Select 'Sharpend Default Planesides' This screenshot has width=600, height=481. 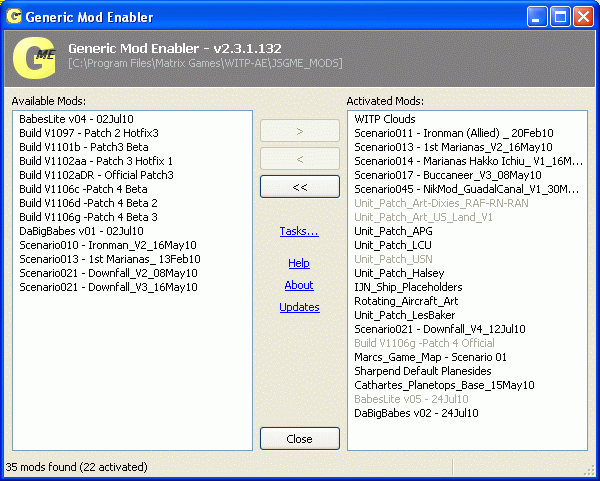(423, 371)
